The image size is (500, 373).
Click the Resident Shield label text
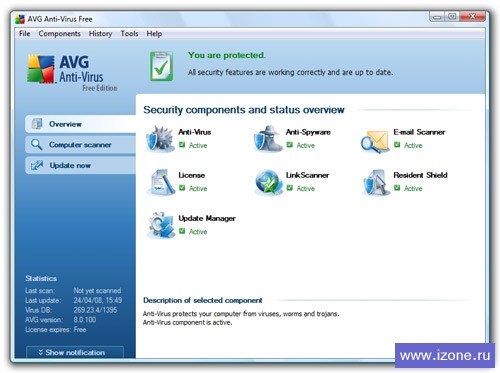(420, 175)
